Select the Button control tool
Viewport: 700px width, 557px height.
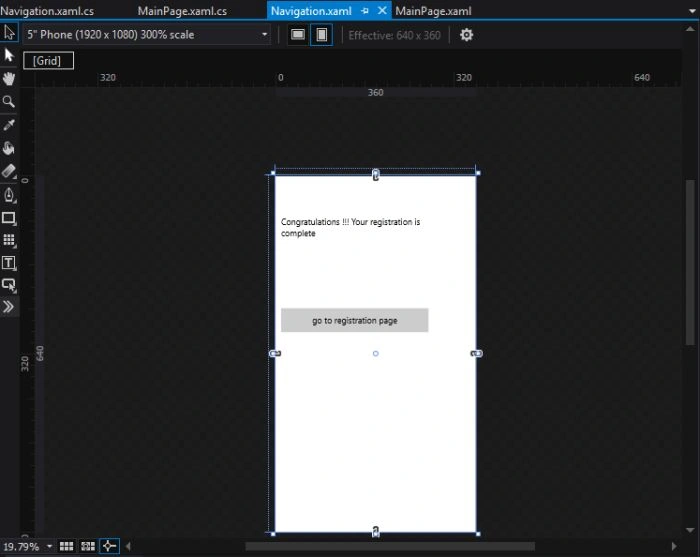(x=9, y=285)
